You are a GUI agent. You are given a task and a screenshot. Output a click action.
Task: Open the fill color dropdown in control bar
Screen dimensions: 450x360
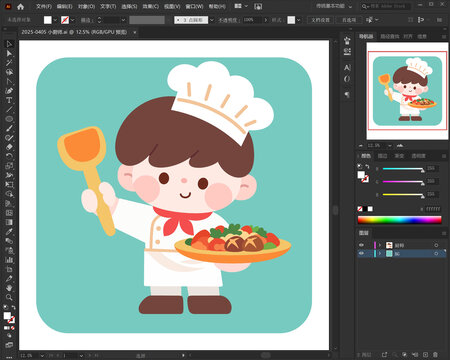pyautogui.click(x=55, y=20)
